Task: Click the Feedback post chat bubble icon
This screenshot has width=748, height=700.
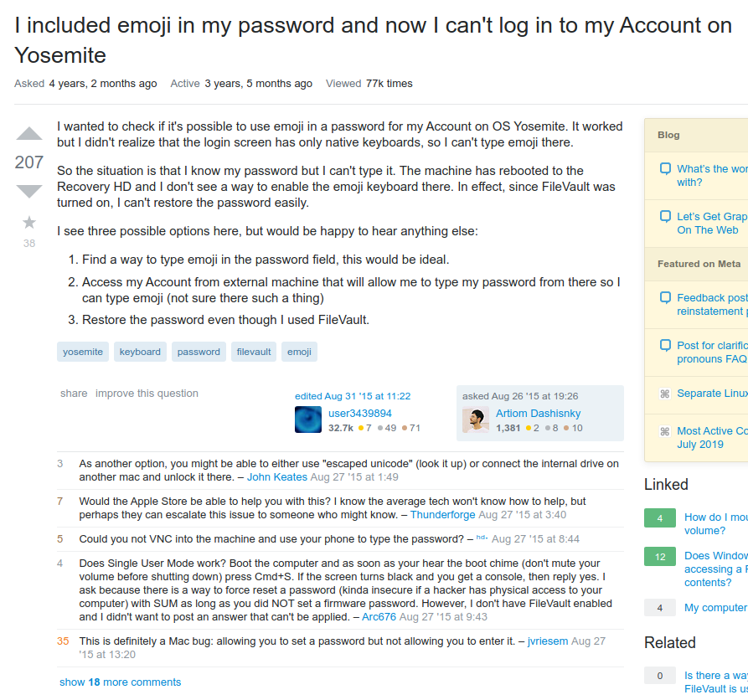Action: point(665,297)
